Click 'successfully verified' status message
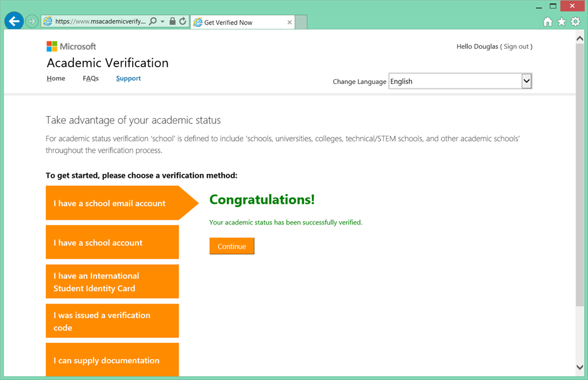The width and height of the screenshot is (588, 380). (x=286, y=222)
